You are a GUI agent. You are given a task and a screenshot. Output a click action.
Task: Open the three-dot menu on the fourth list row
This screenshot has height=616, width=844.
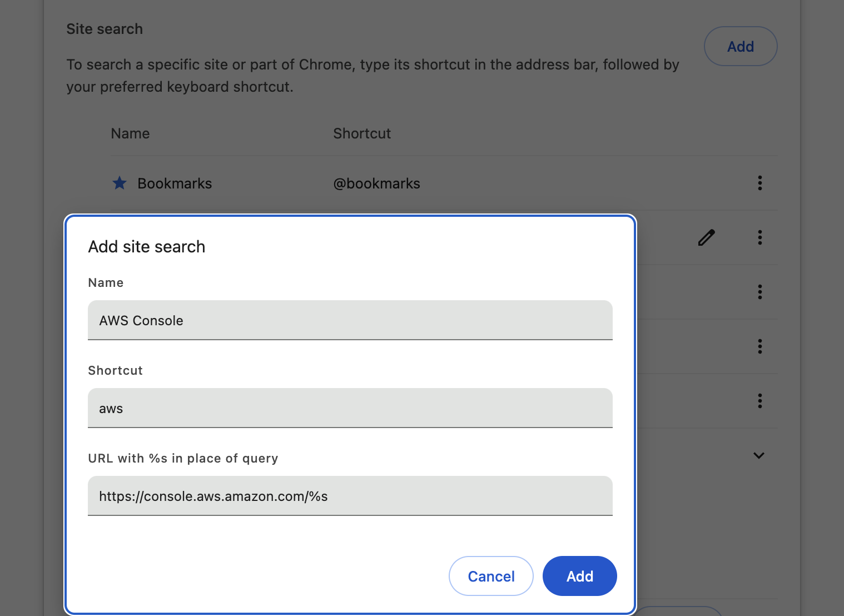pos(759,346)
